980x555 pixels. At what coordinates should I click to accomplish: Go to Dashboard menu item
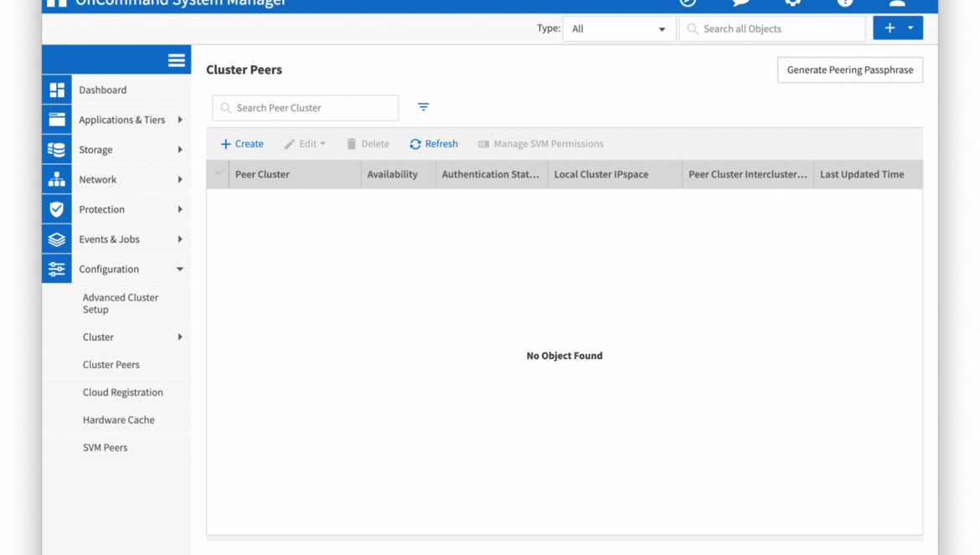point(102,90)
